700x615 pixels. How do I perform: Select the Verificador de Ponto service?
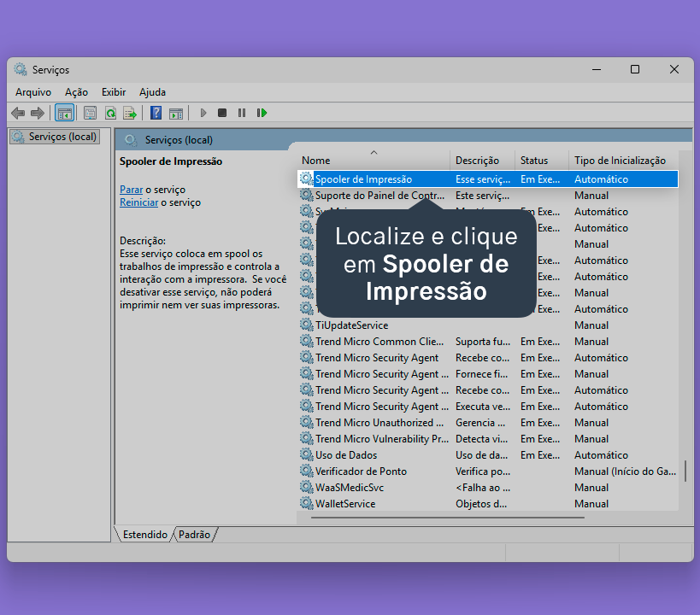click(487, 471)
